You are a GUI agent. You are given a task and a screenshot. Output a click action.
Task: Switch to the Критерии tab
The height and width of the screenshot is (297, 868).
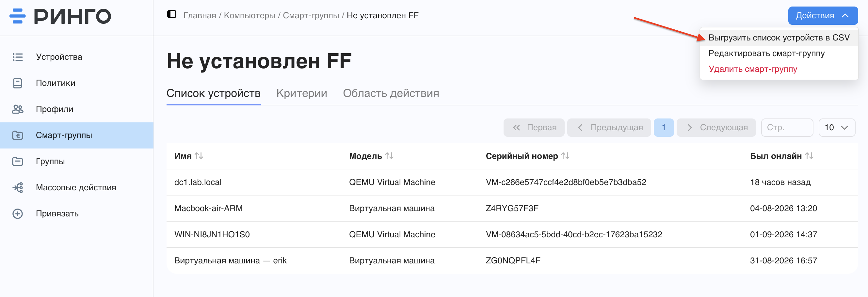click(x=301, y=93)
